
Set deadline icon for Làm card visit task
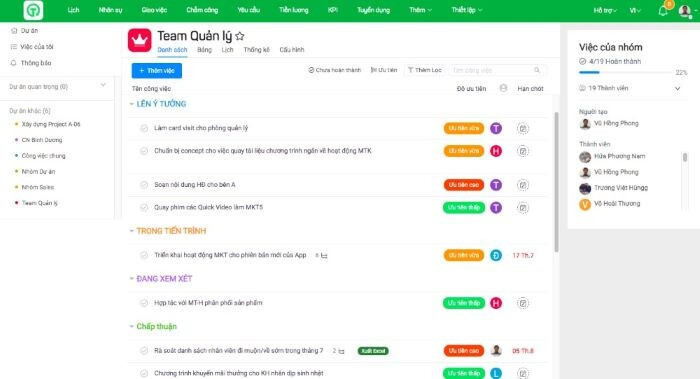[523, 129]
